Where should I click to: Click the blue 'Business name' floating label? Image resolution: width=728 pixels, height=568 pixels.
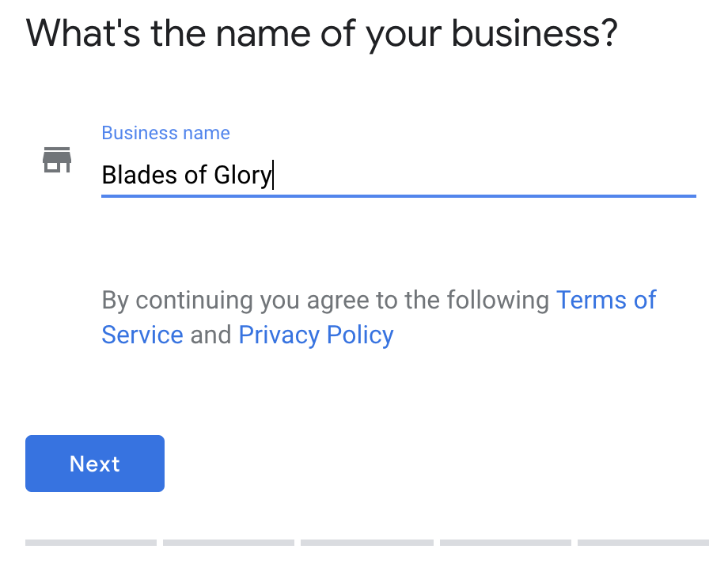click(165, 133)
